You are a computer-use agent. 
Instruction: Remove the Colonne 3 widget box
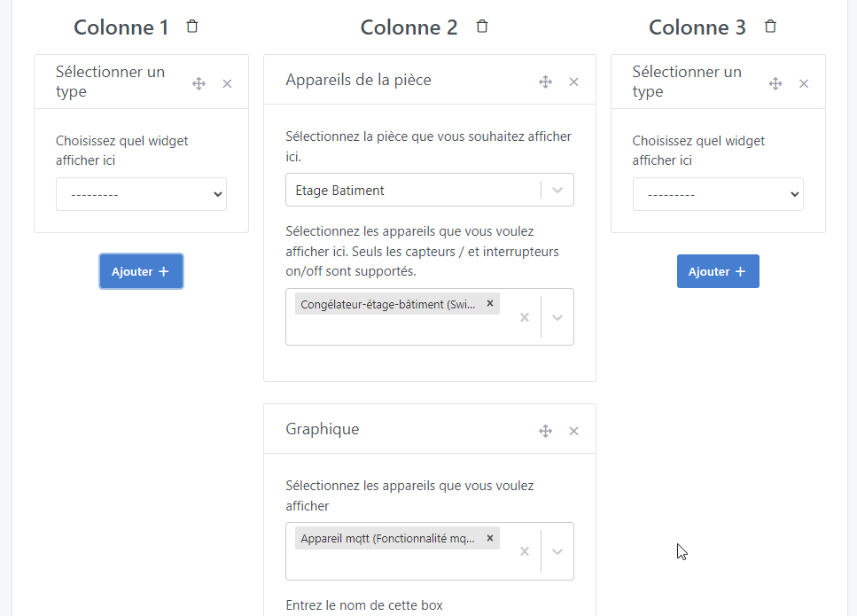pyautogui.click(x=804, y=84)
